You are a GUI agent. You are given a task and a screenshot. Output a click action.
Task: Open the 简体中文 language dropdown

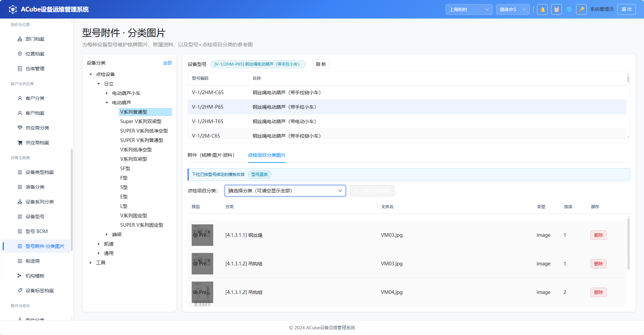(513, 9)
